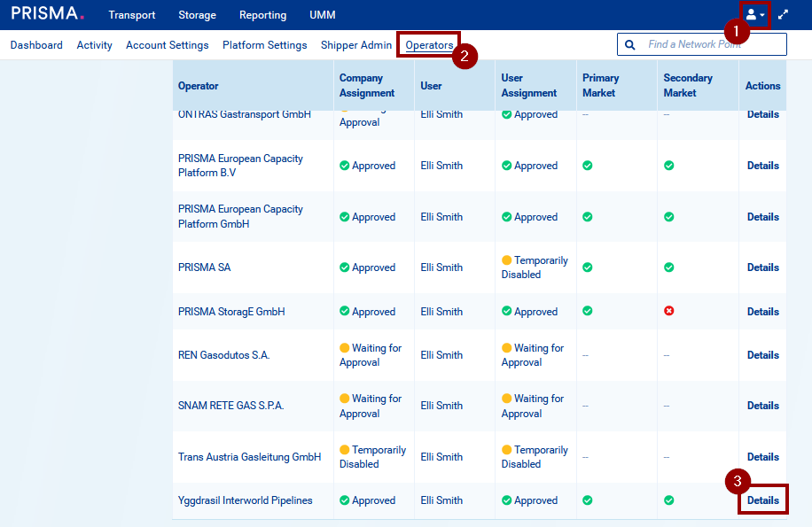Go to the Shipper Admin tab
This screenshot has height=527, width=812.
click(x=356, y=45)
